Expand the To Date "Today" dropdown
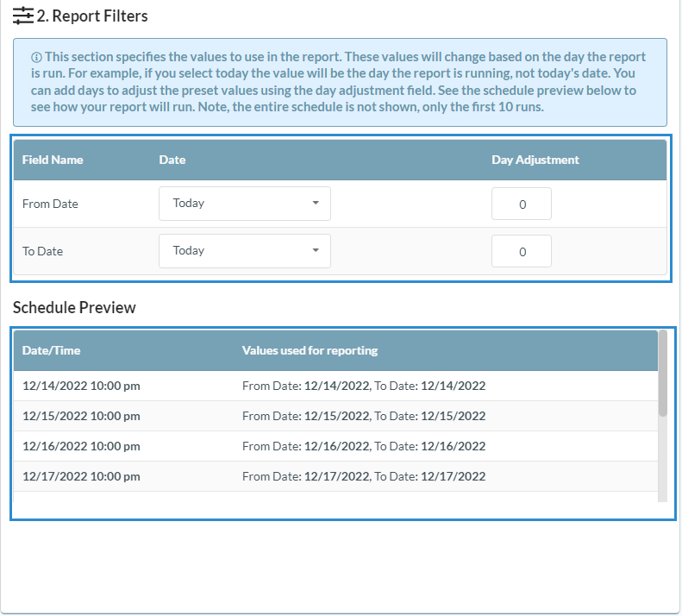This screenshot has height=616, width=682. (x=244, y=251)
